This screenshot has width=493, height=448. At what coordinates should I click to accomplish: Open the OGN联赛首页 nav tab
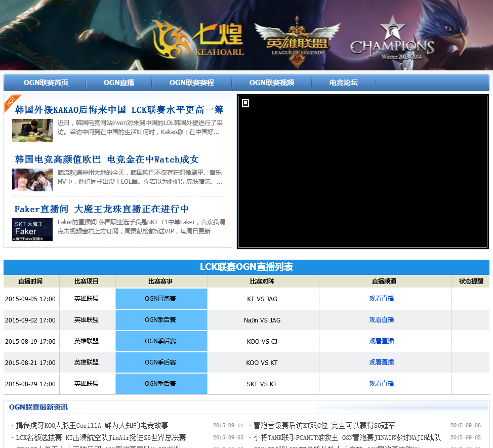pos(46,83)
